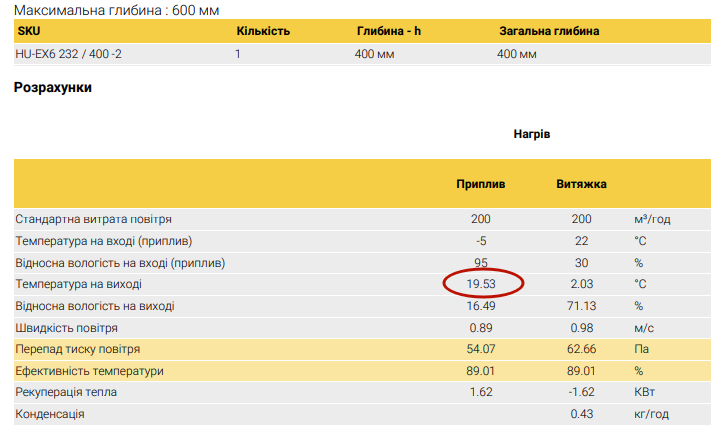Click SKU value 'HU-EX6 232 / 400 -2'

tap(69, 54)
